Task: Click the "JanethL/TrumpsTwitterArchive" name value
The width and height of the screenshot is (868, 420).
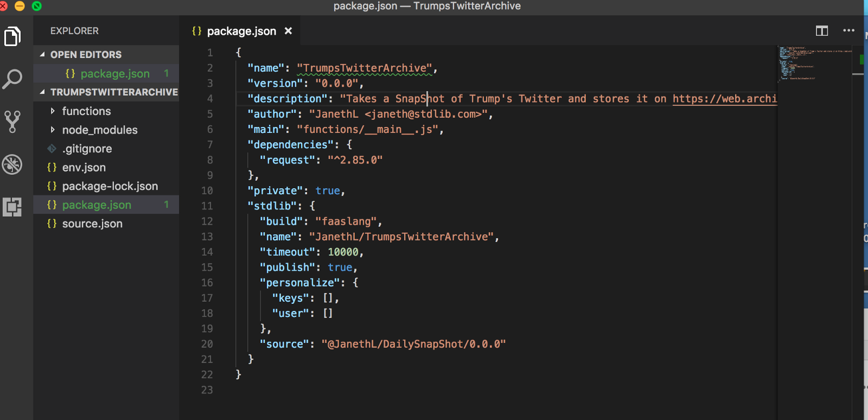Action: [401, 237]
